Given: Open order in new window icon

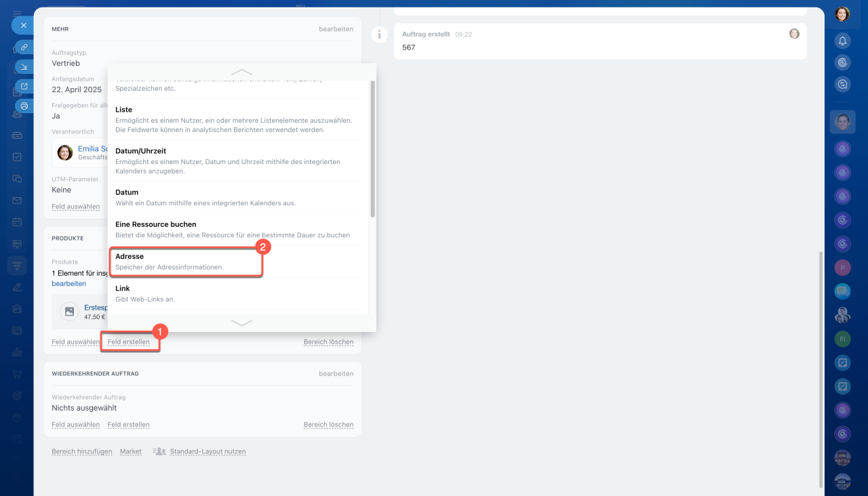Looking at the screenshot, I should tap(24, 86).
